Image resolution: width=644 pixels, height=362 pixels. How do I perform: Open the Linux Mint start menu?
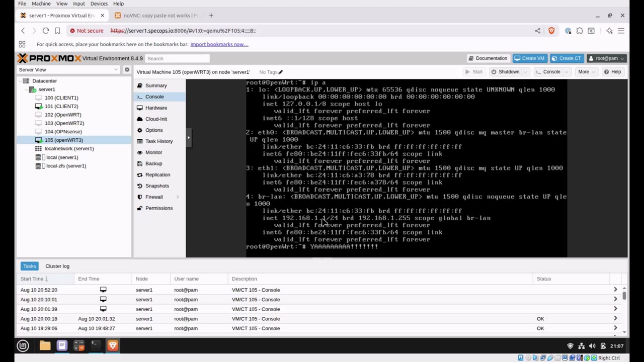point(23,345)
